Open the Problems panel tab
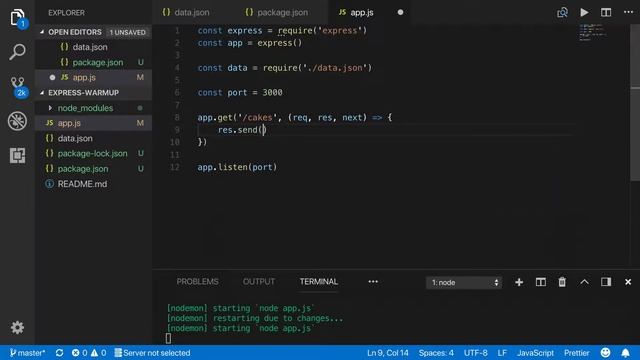 coord(198,282)
